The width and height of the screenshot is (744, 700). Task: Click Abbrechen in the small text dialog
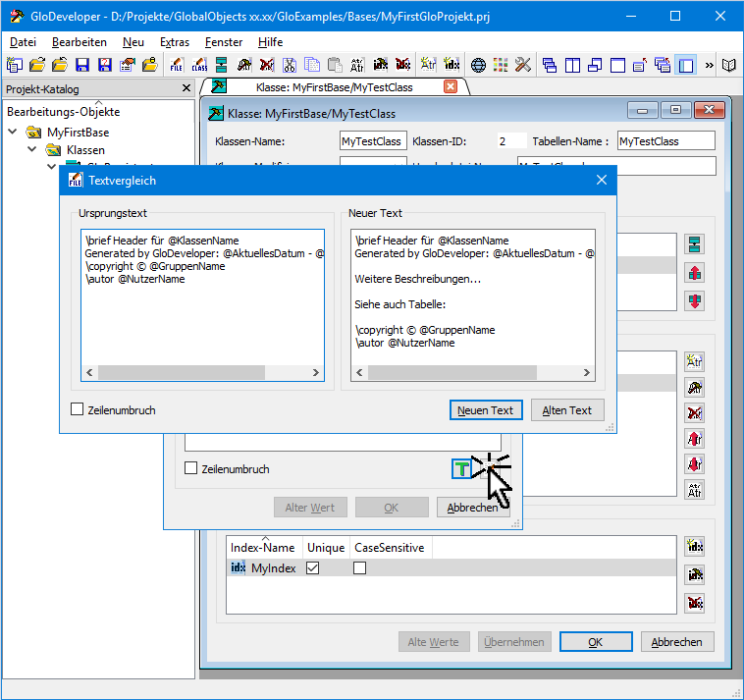[472, 508]
